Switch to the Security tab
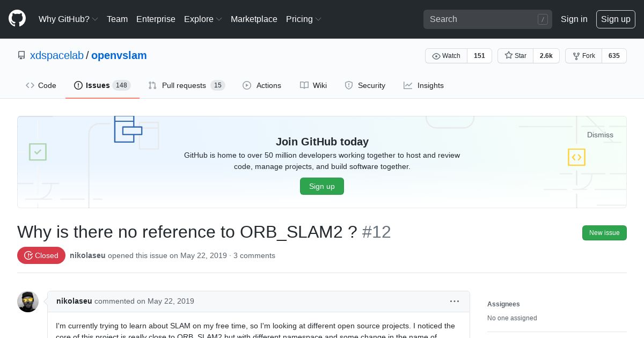The width and height of the screenshot is (644, 338). (365, 85)
